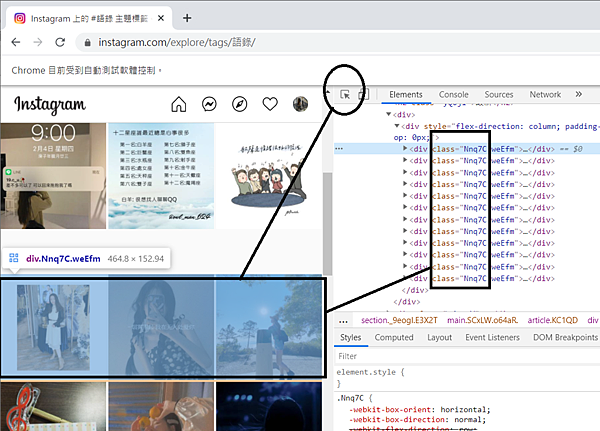Open the beach and trees post
Viewport: 600px width, 431px height.
pyautogui.click(x=269, y=327)
